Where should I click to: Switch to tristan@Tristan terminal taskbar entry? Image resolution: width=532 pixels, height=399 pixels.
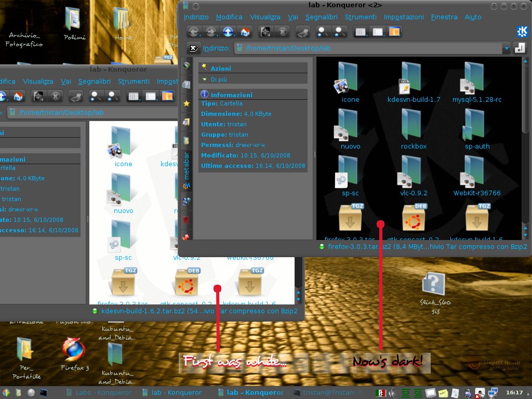(x=328, y=393)
